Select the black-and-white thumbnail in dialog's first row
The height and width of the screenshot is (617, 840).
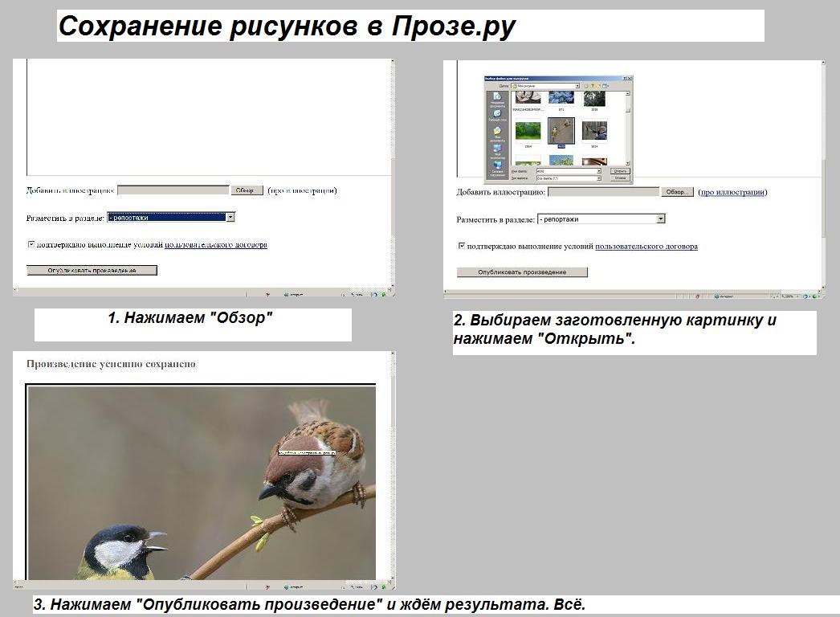tap(528, 97)
